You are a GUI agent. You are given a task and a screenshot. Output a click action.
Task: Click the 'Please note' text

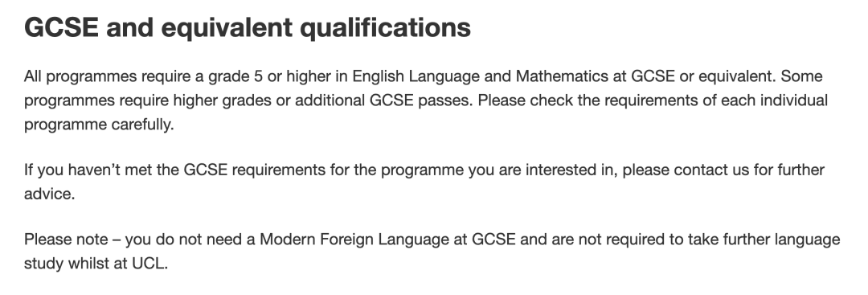pos(66,239)
